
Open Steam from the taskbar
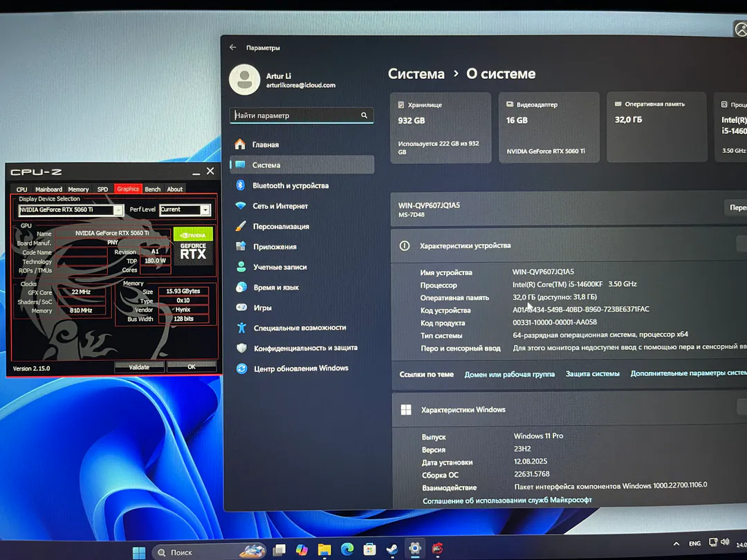(392, 550)
